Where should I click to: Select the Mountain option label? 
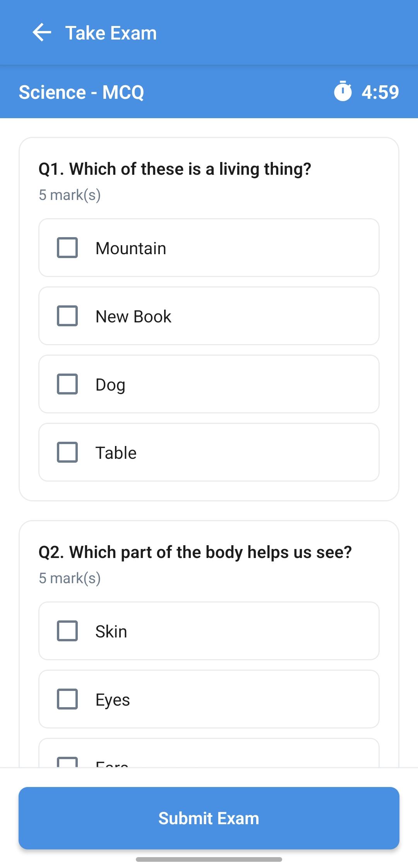131,248
